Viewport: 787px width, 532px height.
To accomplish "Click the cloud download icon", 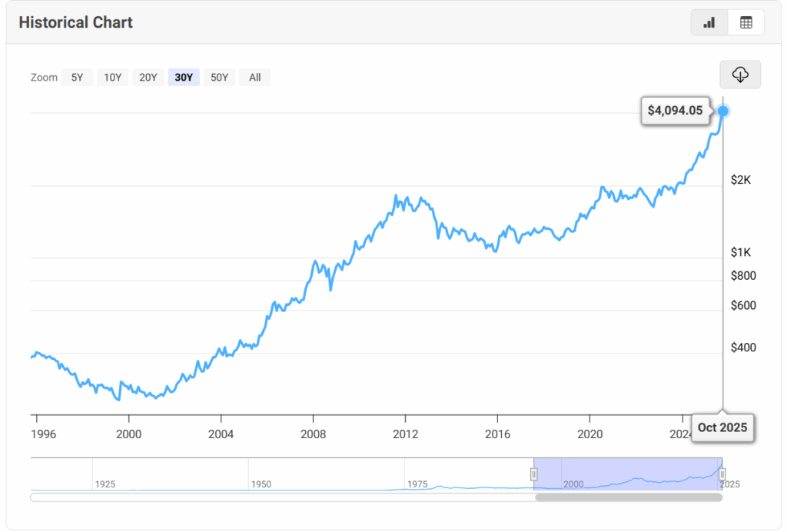I will click(740, 75).
